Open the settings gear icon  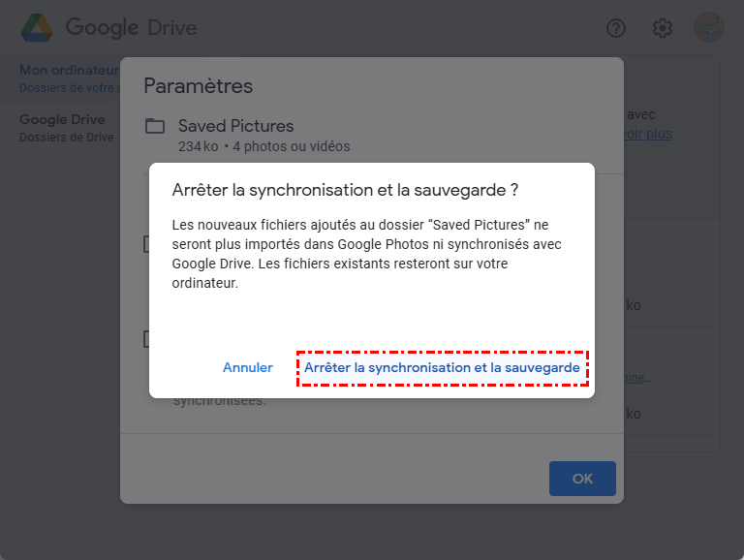coord(663,28)
